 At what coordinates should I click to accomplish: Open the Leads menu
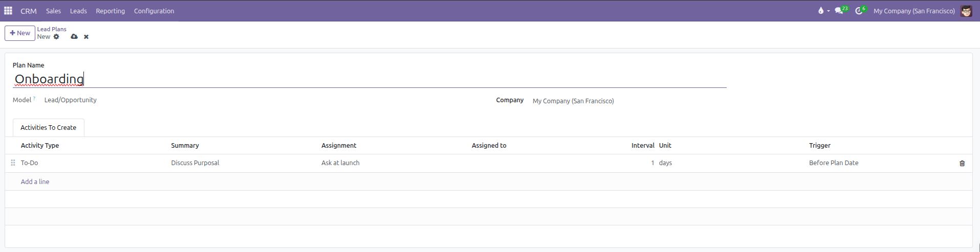click(x=78, y=11)
